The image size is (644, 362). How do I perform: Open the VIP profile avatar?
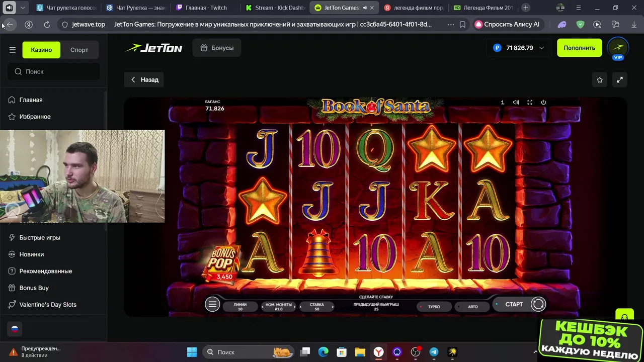pos(618,48)
